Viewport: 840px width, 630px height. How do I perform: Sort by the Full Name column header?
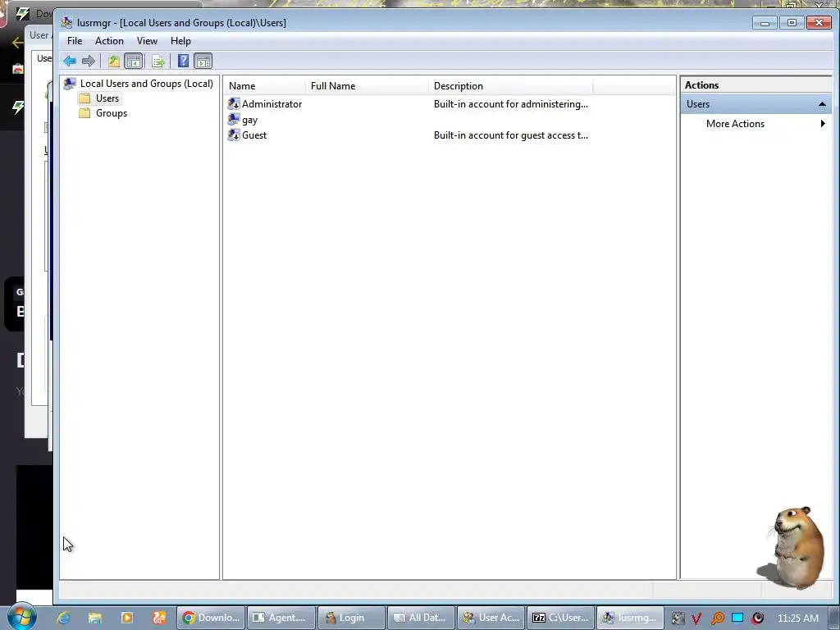pos(367,85)
